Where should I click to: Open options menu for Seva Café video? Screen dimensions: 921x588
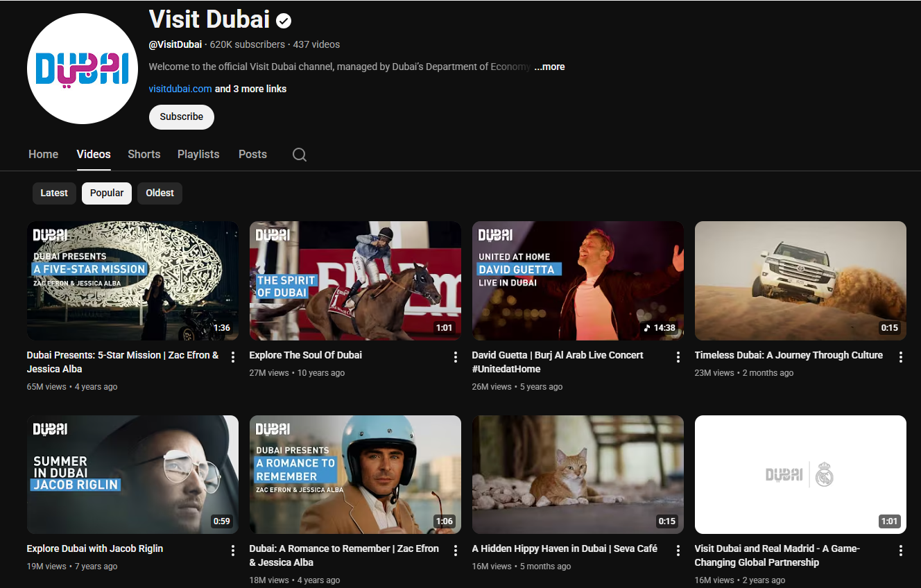[678, 551]
